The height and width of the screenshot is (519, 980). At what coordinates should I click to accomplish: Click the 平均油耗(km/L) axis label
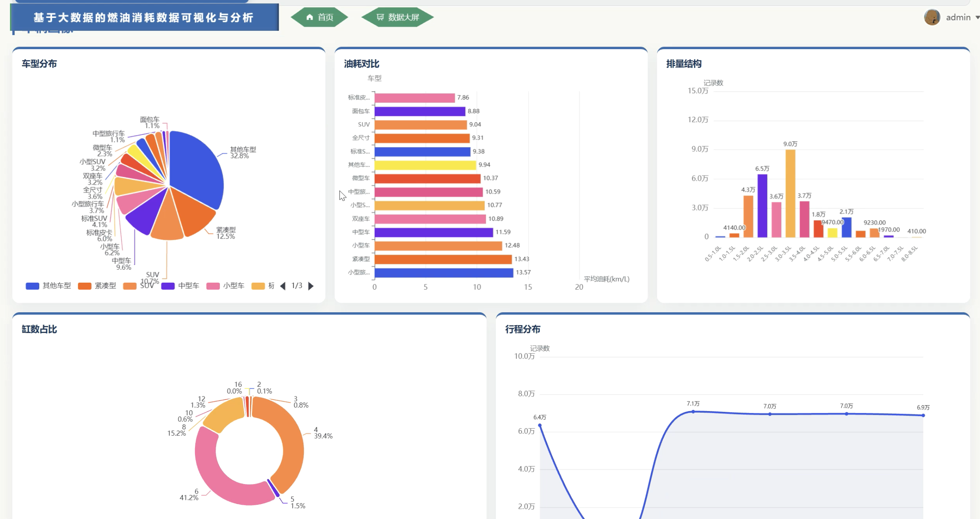tap(607, 279)
